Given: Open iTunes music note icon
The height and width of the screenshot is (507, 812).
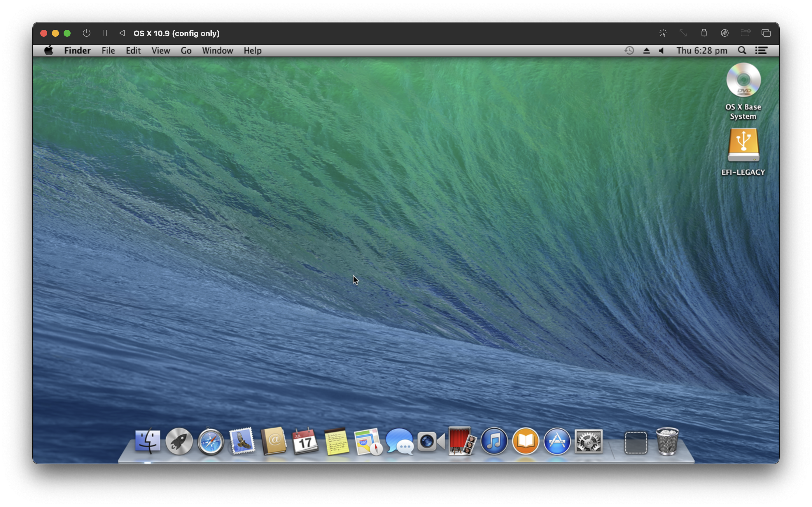Looking at the screenshot, I should 494,441.
